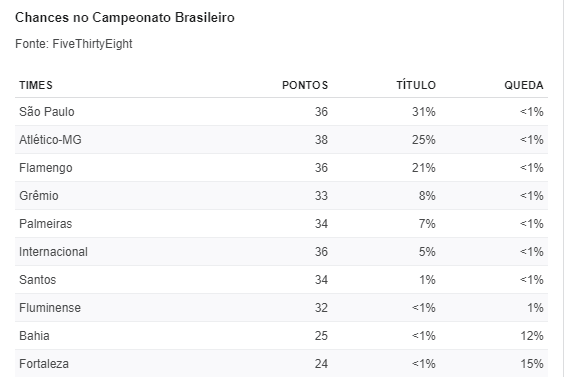Click São Paulo's 31% title chance
This screenshot has width=564, height=377.
point(424,112)
